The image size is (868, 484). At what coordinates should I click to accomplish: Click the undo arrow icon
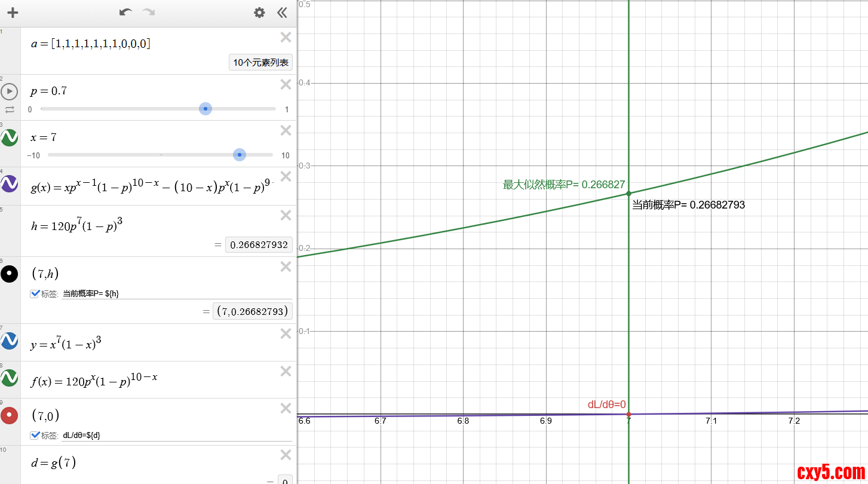[x=125, y=13]
